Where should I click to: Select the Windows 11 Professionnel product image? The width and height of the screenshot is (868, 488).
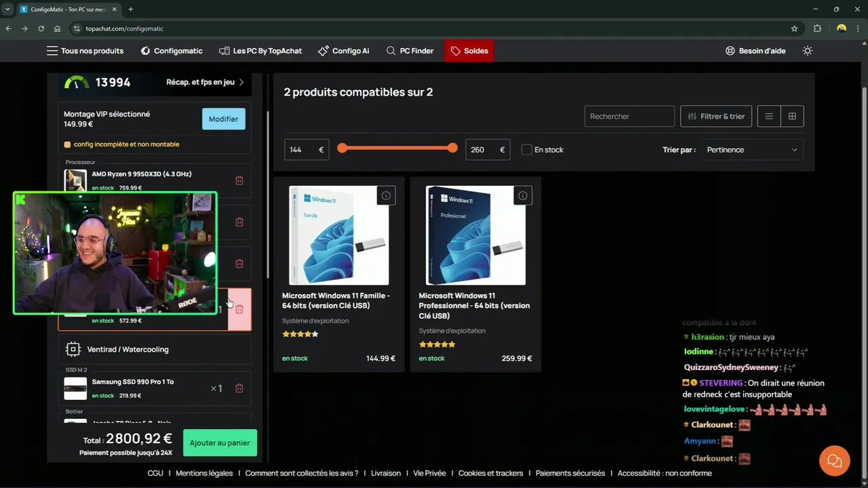pyautogui.click(x=475, y=235)
